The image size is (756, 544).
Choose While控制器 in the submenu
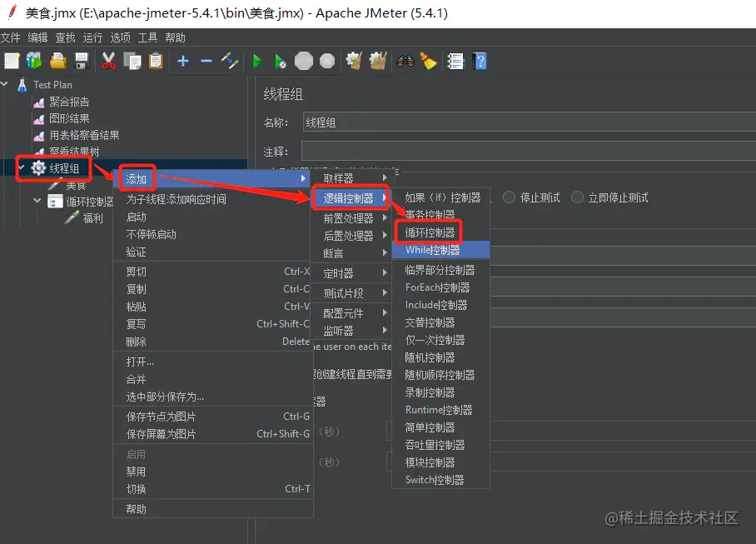(x=440, y=250)
